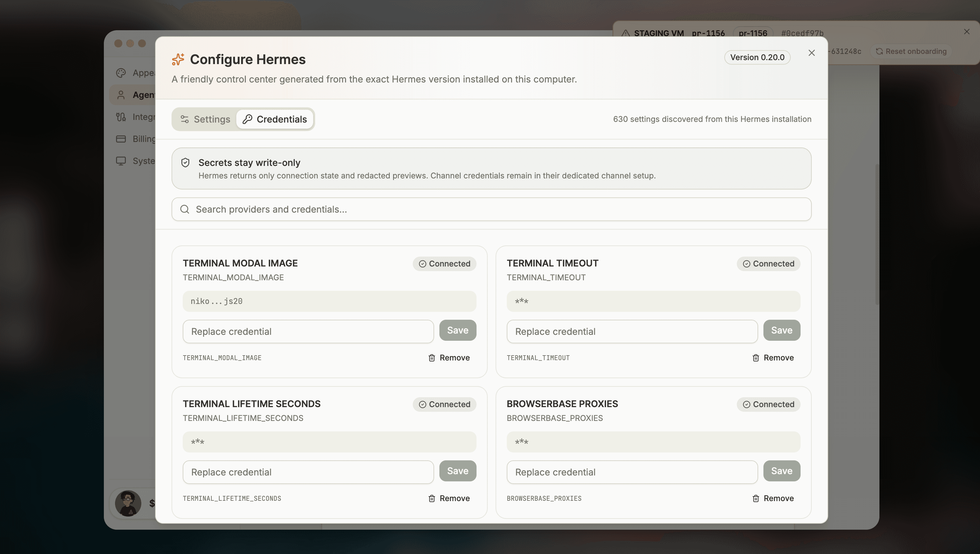980x554 pixels.
Task: Remove the TERMINAL TIMEOUT credential
Action: click(773, 358)
